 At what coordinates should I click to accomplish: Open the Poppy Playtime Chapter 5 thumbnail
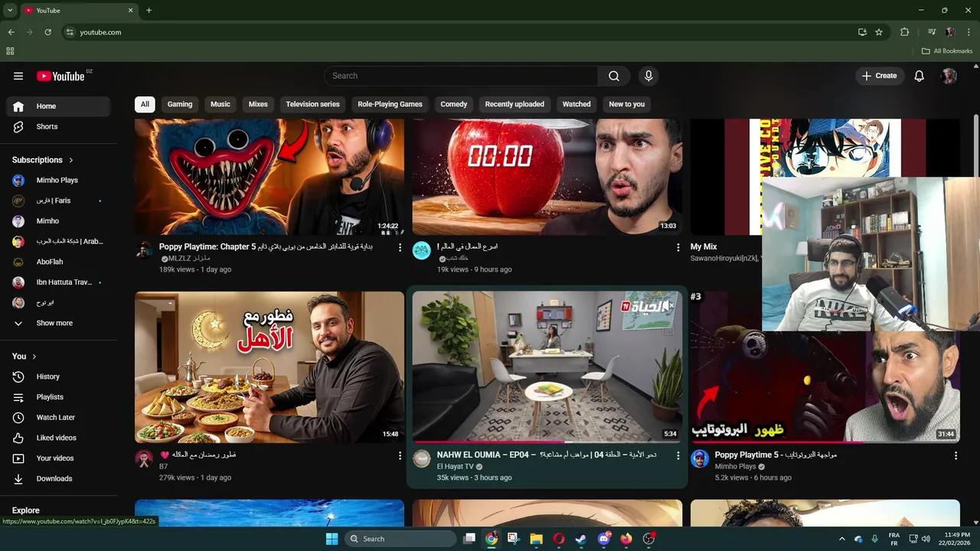(x=269, y=177)
